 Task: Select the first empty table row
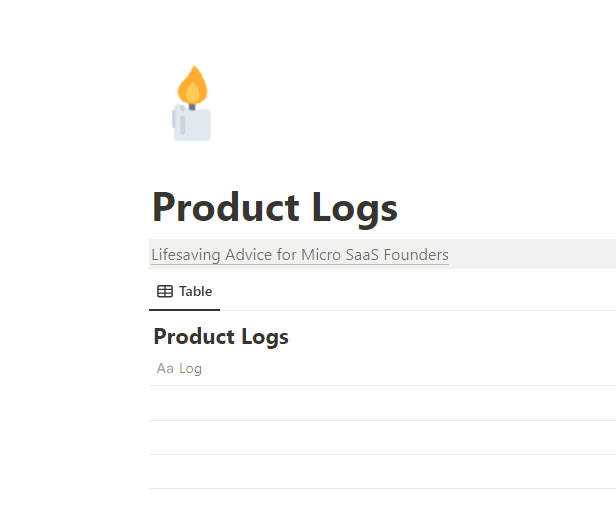click(380, 403)
